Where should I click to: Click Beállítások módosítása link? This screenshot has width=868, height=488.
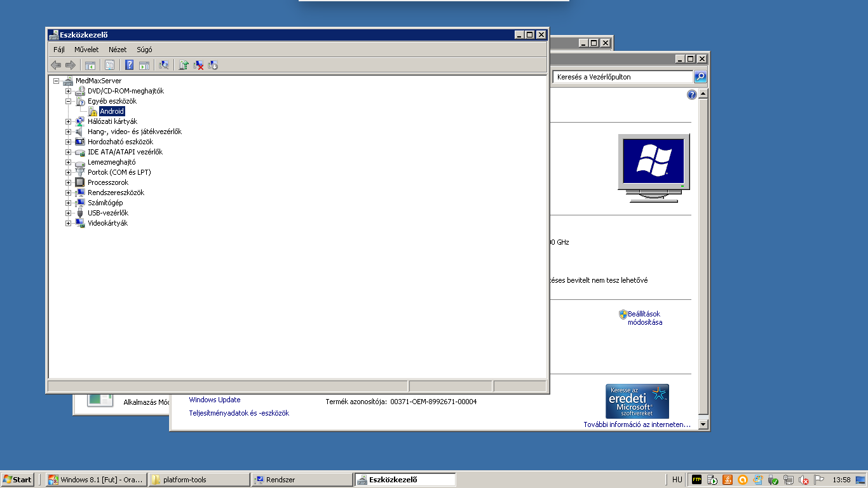tap(644, 318)
